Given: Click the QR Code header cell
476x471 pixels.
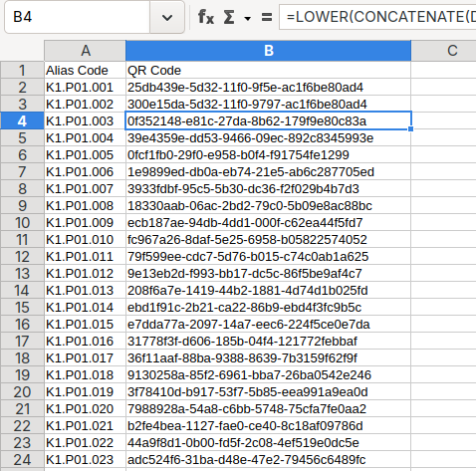Looking at the screenshot, I should click(x=269, y=71).
